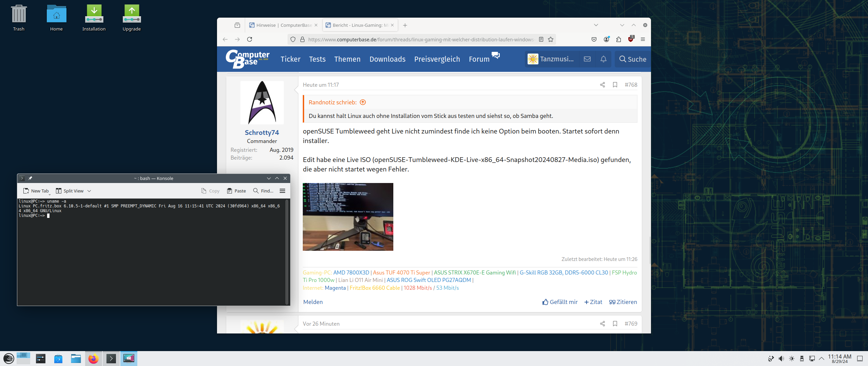
Task: Click the Gefällt mir button
Action: tap(560, 302)
